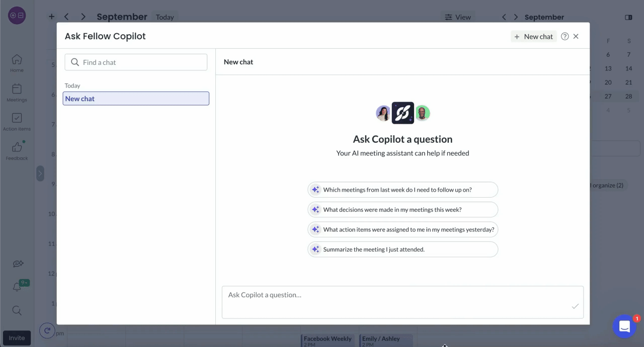The image size is (644, 347).
Task: Click the sparkle icon on decisions suggestion
Action: (315, 210)
